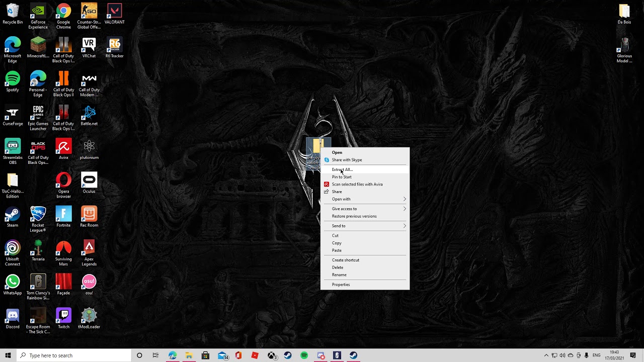644x362 pixels.
Task: Expand the Give access to submenu
Action: pos(365,209)
